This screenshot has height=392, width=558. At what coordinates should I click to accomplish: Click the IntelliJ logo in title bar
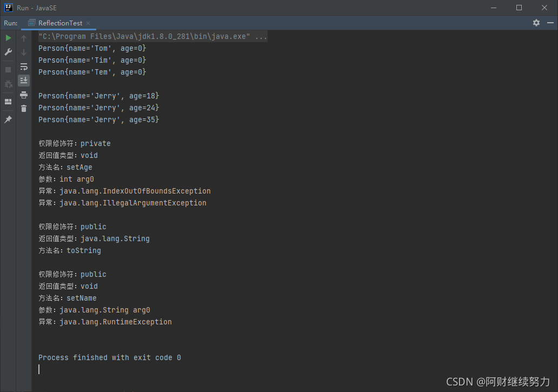(x=8, y=8)
